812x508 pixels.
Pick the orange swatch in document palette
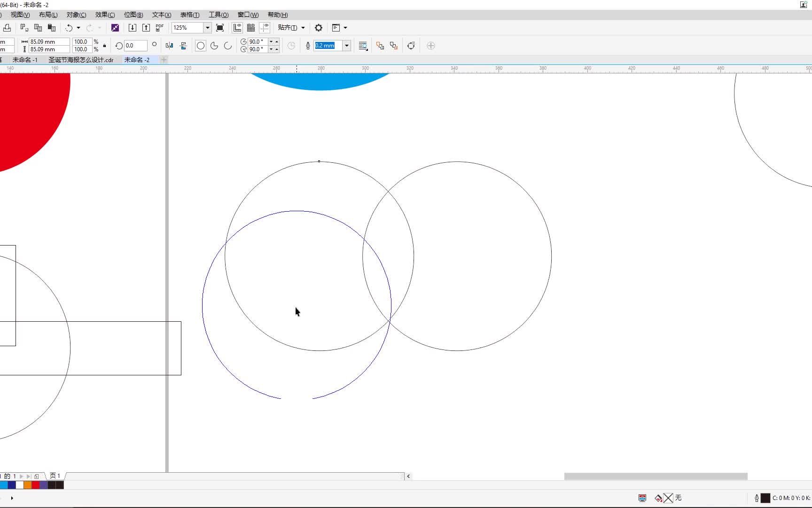click(28, 485)
